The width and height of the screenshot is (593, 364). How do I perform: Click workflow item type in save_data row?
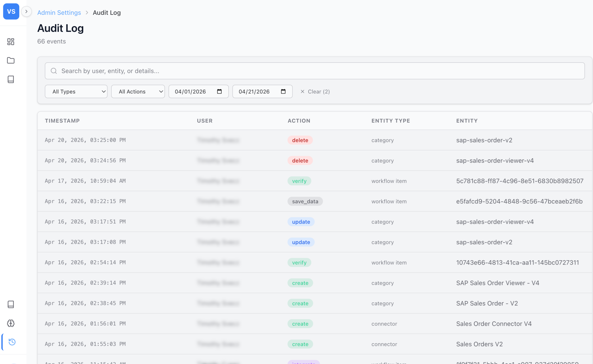pos(389,201)
